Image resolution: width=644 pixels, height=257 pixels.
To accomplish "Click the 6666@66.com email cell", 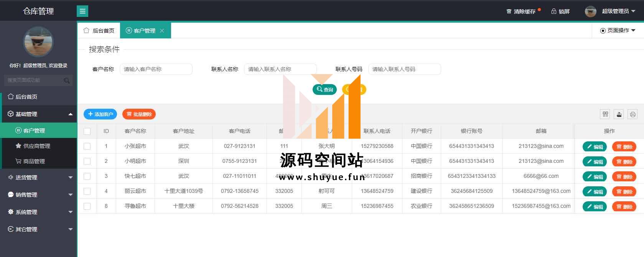I will (x=541, y=176).
